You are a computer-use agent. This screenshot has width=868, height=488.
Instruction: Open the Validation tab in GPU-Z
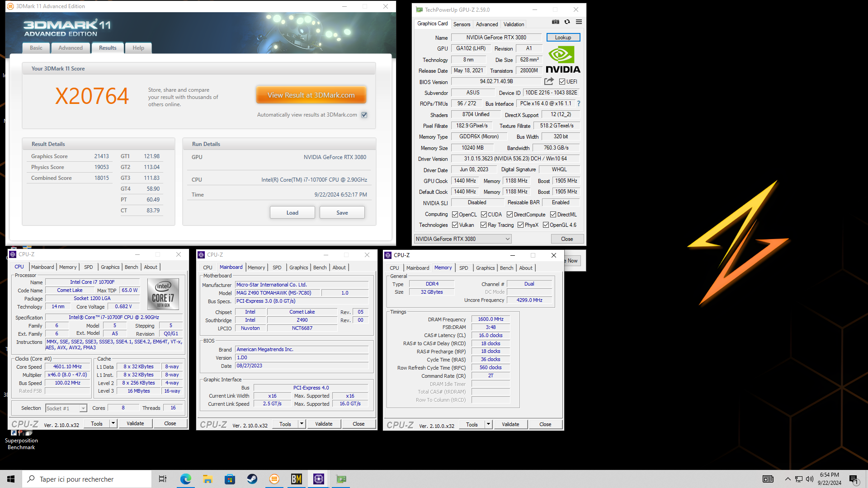(514, 24)
